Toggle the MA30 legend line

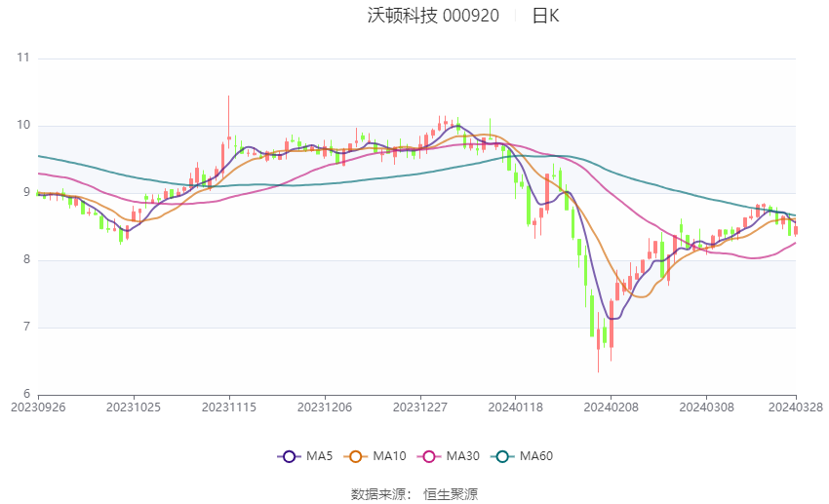(x=449, y=456)
